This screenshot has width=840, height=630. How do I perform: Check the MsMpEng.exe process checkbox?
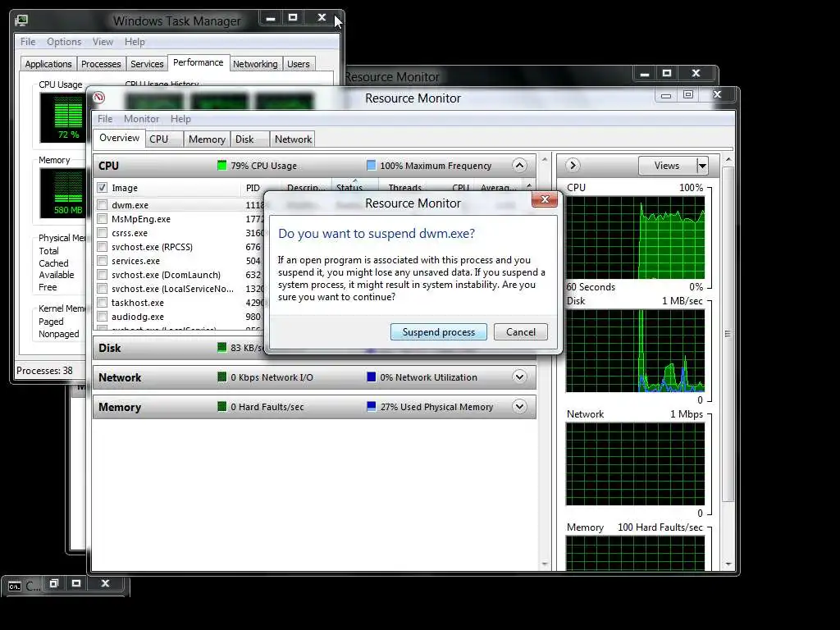pyautogui.click(x=102, y=218)
